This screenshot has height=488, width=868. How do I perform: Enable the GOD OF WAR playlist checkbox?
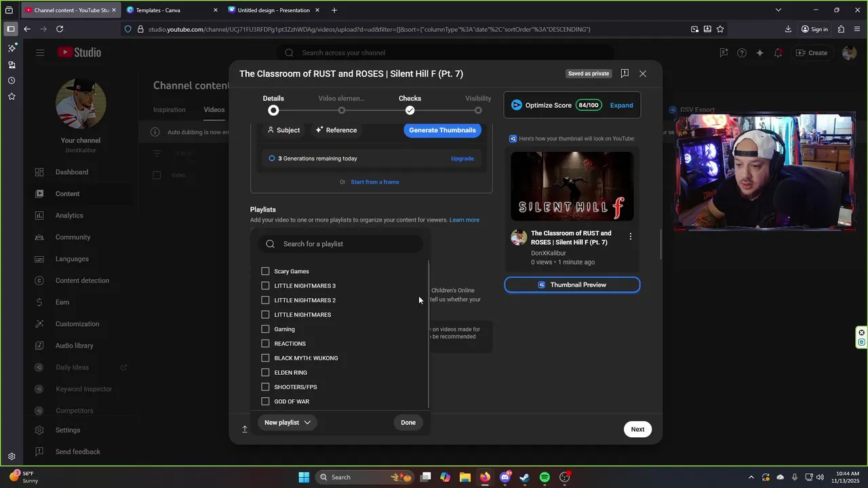[265, 401]
